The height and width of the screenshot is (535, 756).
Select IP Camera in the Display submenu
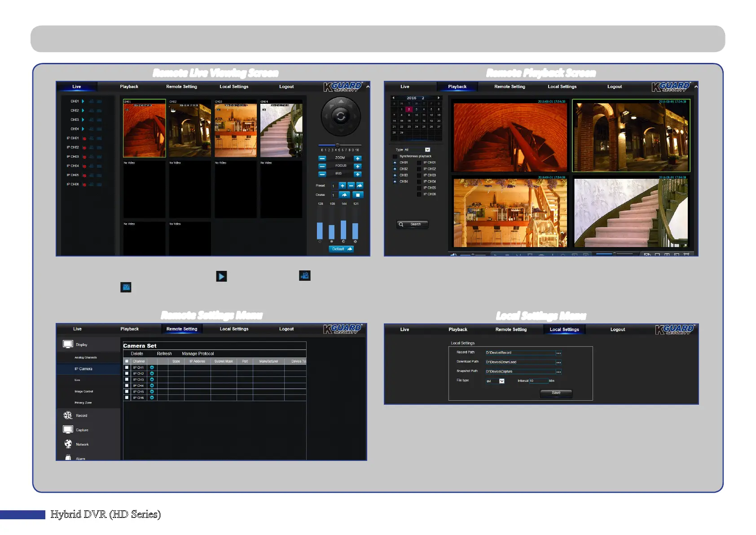coord(84,369)
